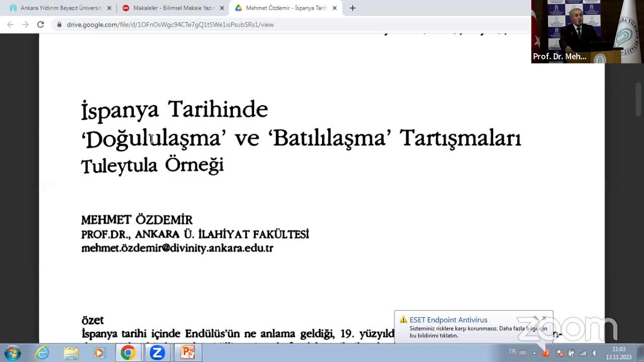Image resolution: width=644 pixels, height=362 pixels.
Task: Click the keyboard icon in the system tray
Action: click(523, 353)
